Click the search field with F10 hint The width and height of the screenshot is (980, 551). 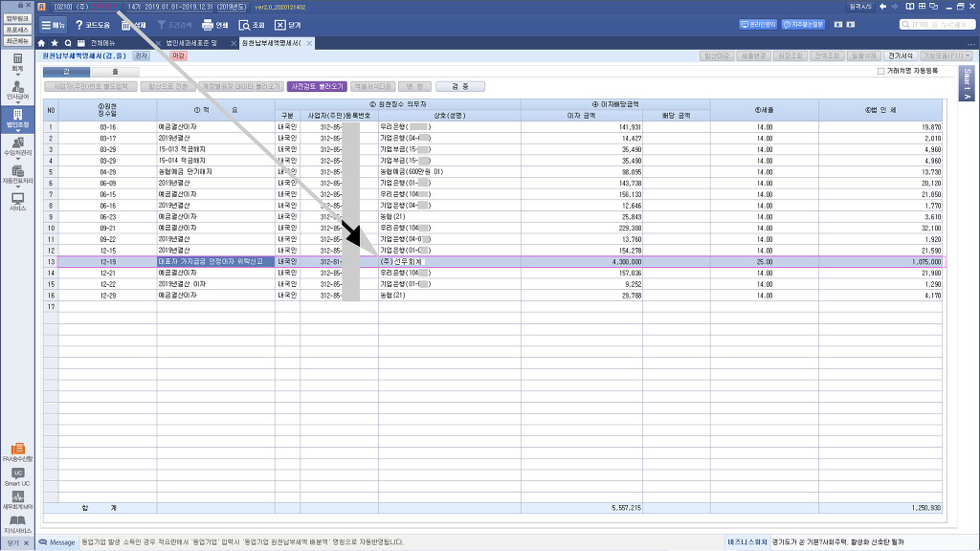coord(932,25)
